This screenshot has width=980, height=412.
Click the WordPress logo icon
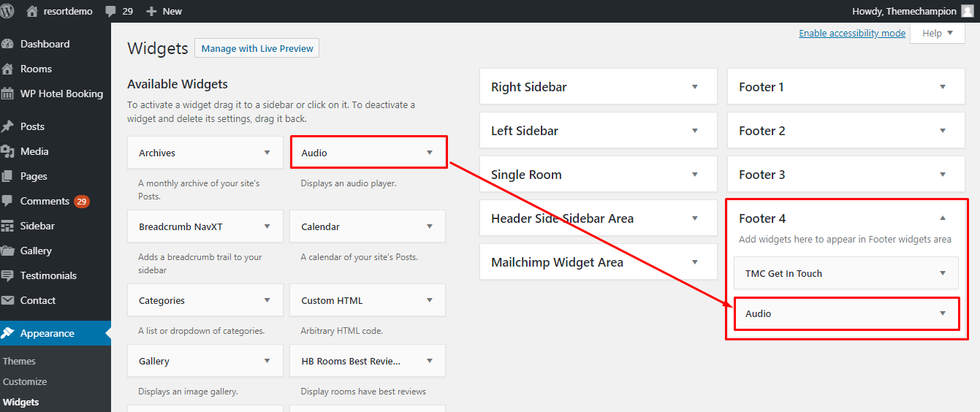[x=8, y=11]
